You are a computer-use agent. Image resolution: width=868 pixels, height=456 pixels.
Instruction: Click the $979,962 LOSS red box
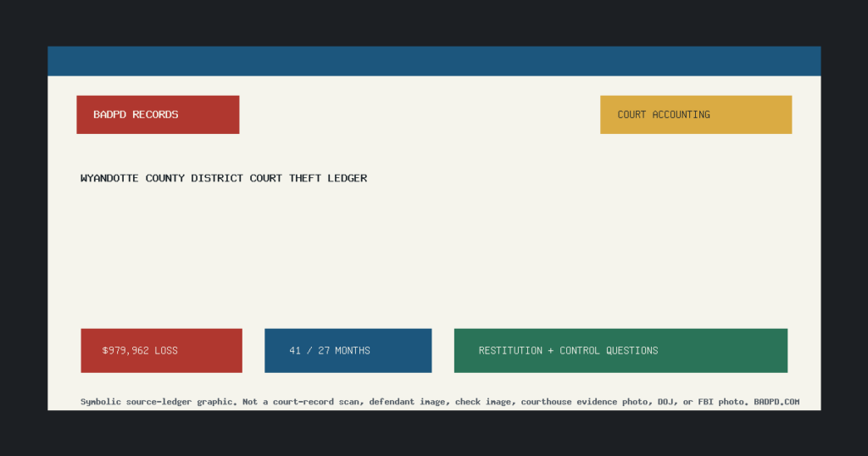click(161, 350)
